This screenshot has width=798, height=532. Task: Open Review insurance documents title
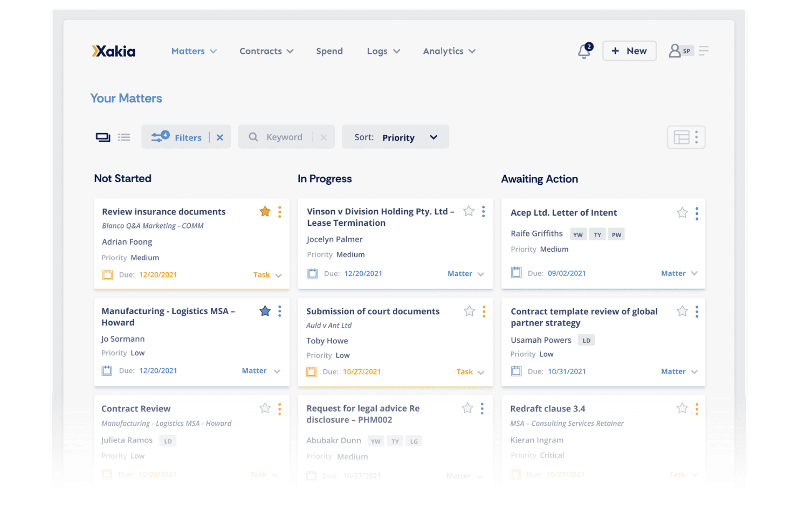(164, 212)
